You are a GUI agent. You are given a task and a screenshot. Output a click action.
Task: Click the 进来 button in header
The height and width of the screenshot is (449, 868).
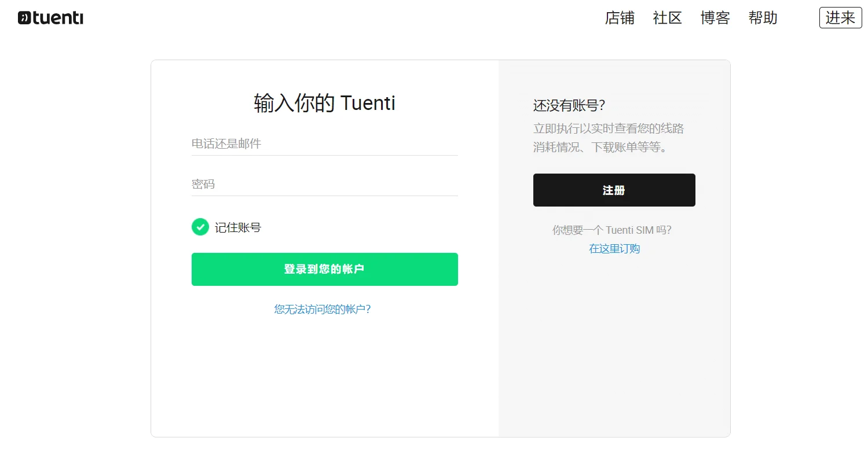[840, 18]
